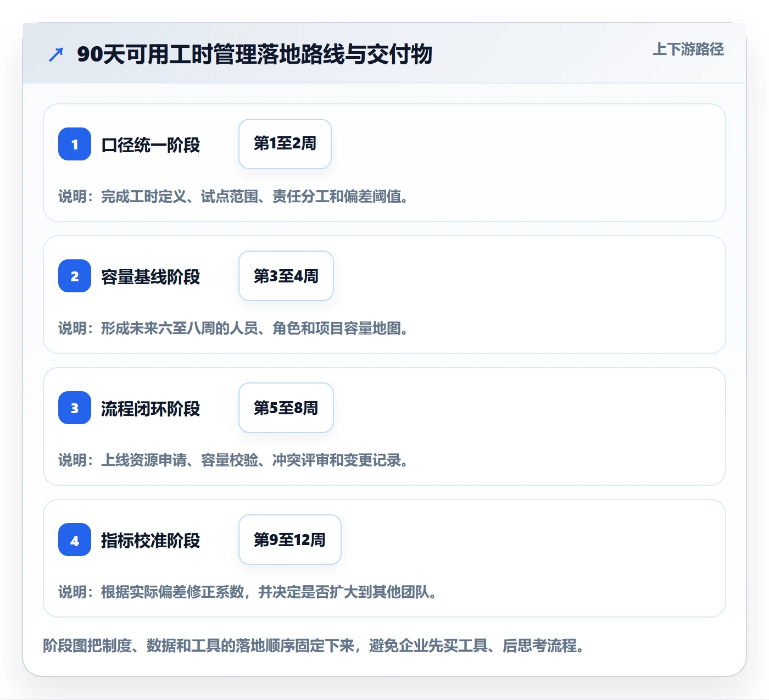Click the title 90天可用工时管理落地路线与交付物
This screenshot has width=769, height=700.
(x=255, y=54)
